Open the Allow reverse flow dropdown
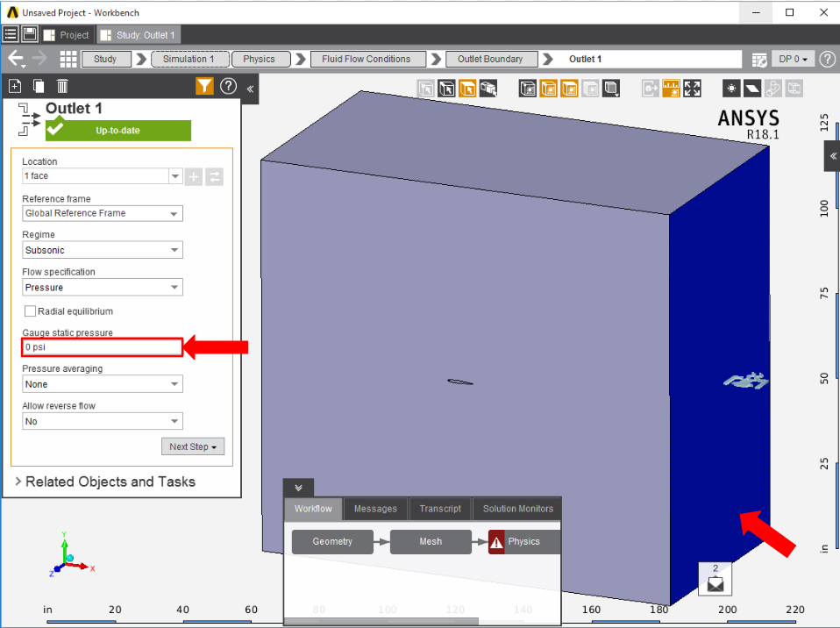Image resolution: width=840 pixels, height=628 pixels. coord(103,421)
